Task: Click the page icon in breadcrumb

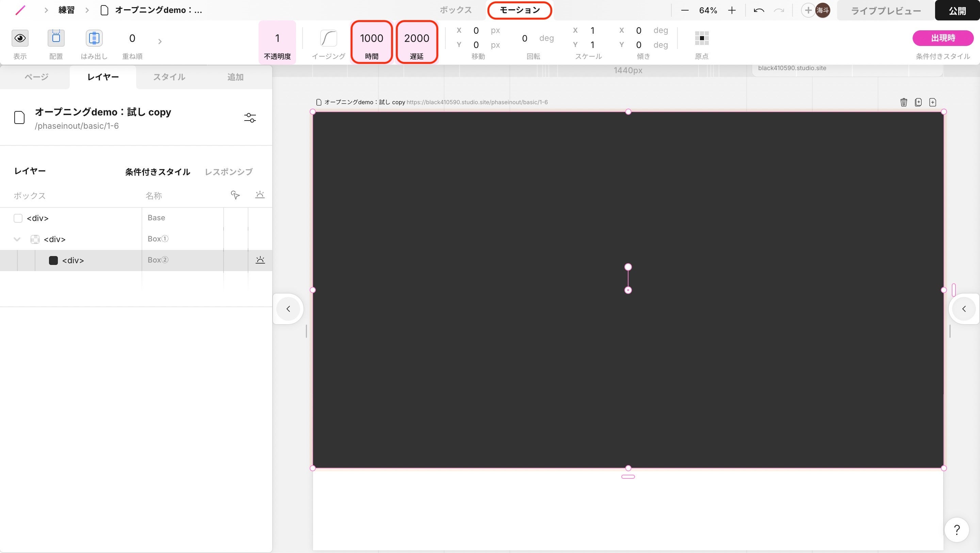Action: (104, 10)
